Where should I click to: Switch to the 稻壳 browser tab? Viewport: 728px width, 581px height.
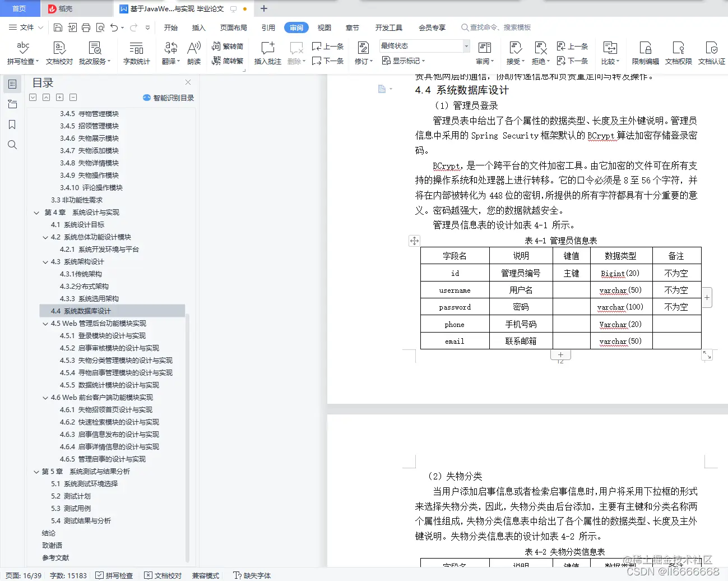click(x=76, y=9)
